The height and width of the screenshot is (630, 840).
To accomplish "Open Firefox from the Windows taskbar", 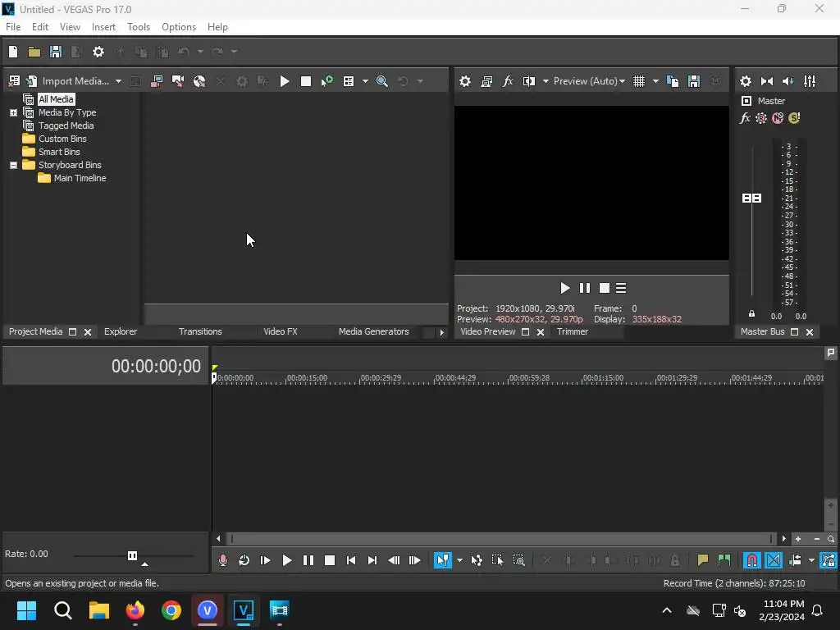I will [135, 610].
